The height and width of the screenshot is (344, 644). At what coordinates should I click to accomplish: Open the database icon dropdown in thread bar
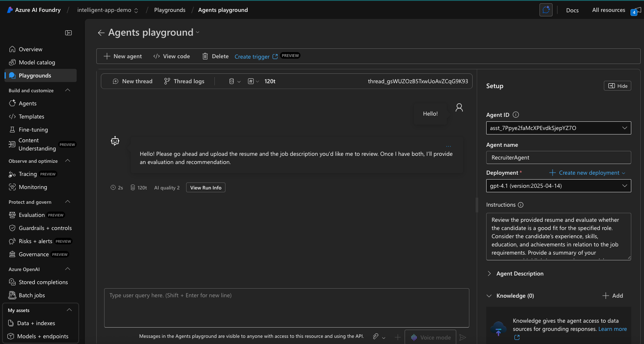234,81
